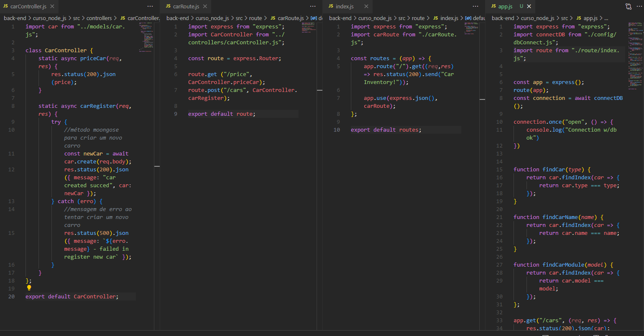Click the Open Changes icon beside app.js
Screen dimensions: 644x336
(629, 6)
